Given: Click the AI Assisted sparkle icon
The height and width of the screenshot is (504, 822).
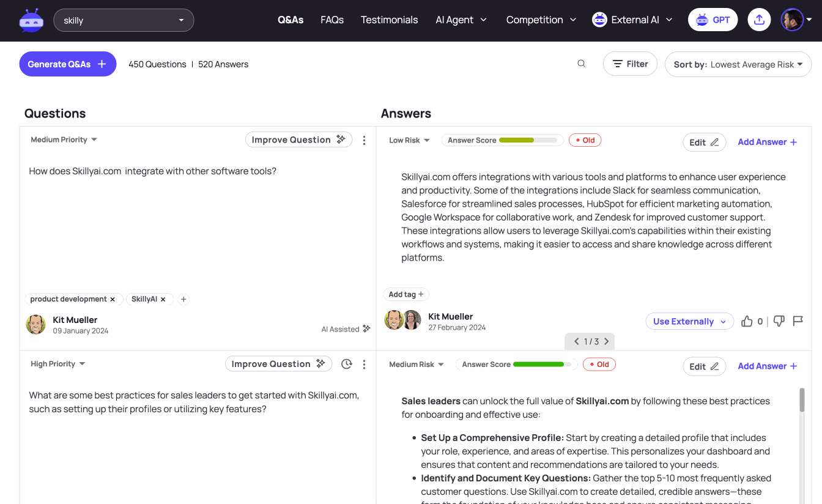Looking at the screenshot, I should pyautogui.click(x=366, y=328).
